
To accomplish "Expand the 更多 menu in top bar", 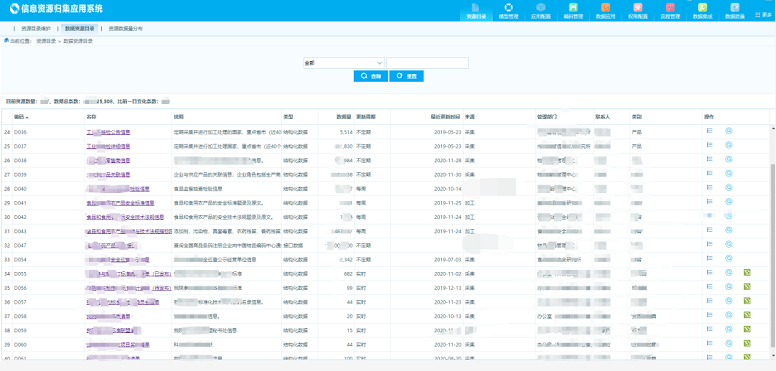I will pyautogui.click(x=763, y=15).
